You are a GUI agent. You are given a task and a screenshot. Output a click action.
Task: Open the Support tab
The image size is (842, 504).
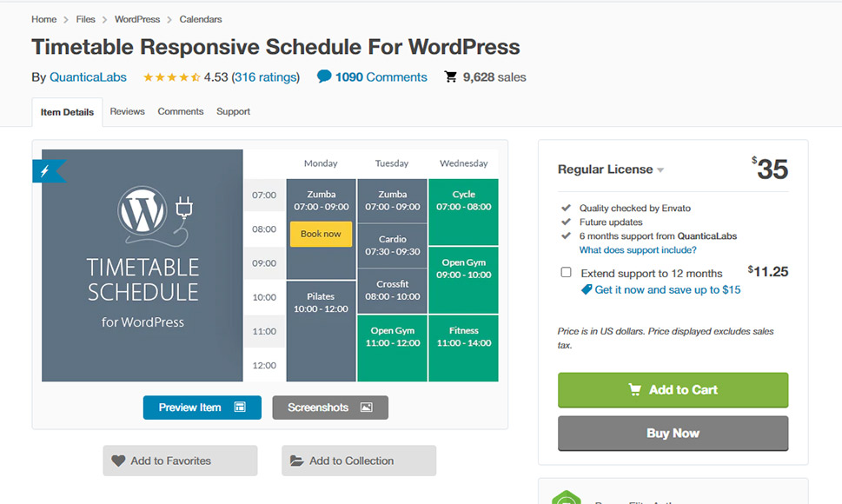point(233,111)
